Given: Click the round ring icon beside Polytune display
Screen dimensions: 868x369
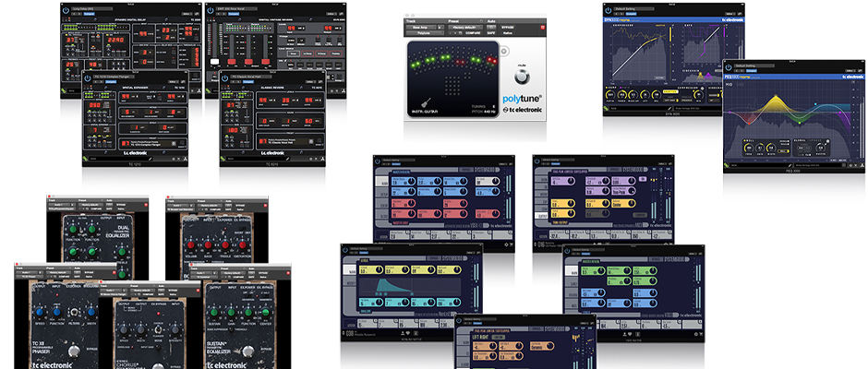Looking at the screenshot, I should (x=504, y=52).
